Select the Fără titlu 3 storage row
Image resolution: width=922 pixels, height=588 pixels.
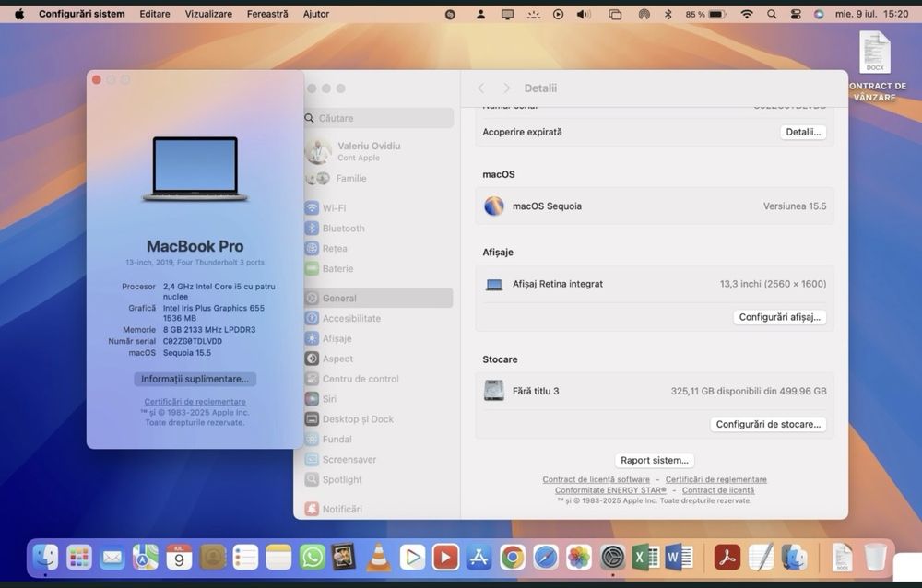[654, 391]
